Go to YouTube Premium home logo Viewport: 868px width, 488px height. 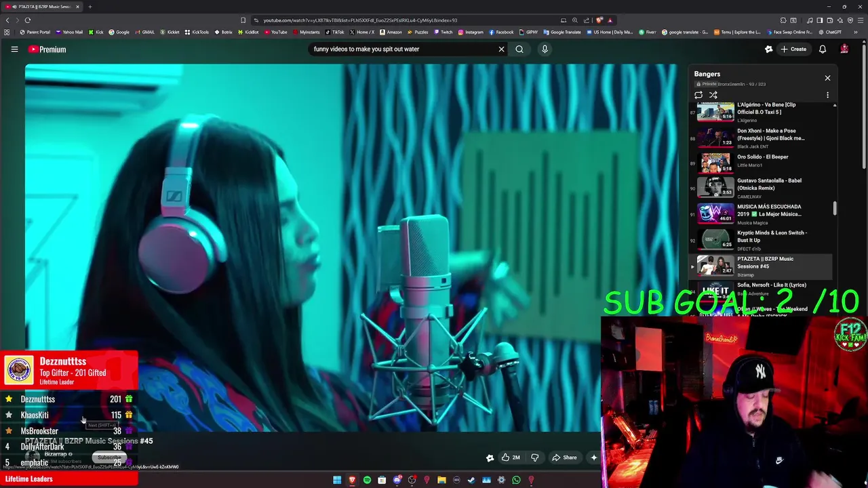(x=47, y=49)
